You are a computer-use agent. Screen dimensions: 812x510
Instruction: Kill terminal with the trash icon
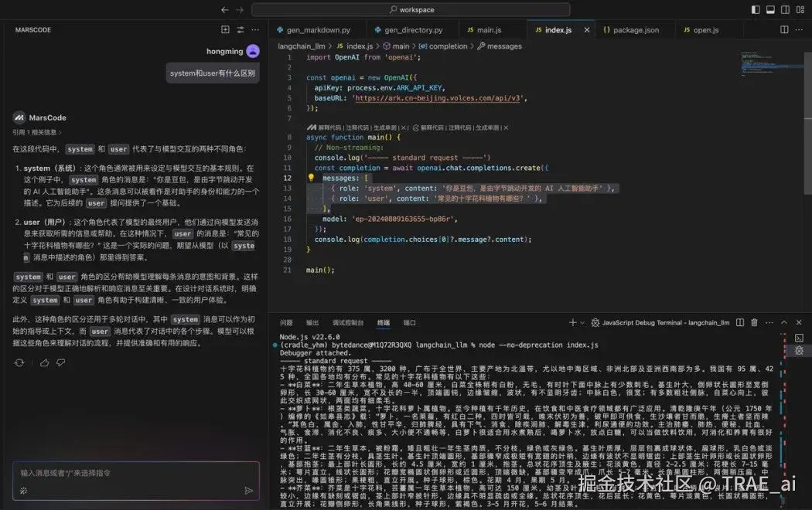(755, 323)
